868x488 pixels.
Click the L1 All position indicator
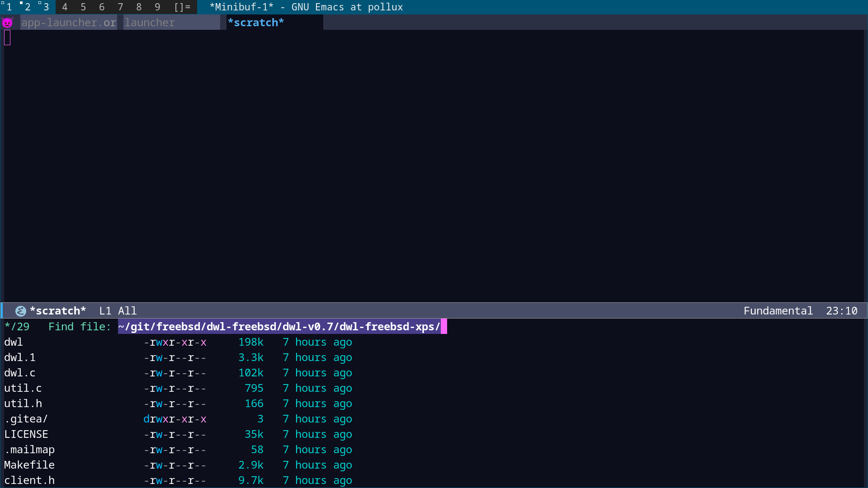coord(117,310)
